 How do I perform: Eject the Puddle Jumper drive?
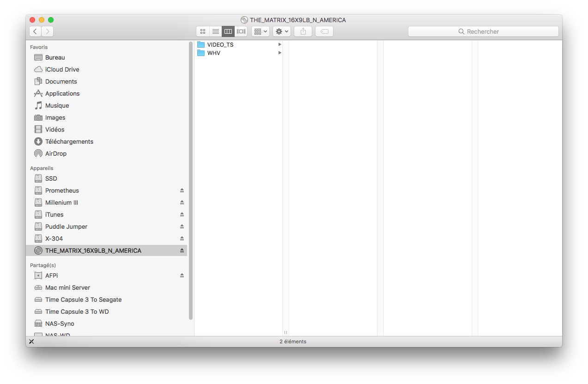point(182,226)
